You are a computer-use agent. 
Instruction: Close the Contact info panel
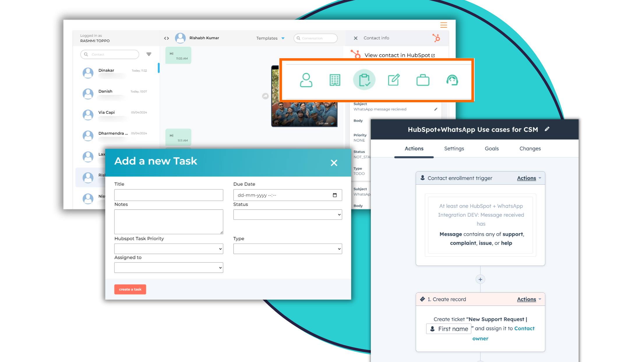(356, 38)
